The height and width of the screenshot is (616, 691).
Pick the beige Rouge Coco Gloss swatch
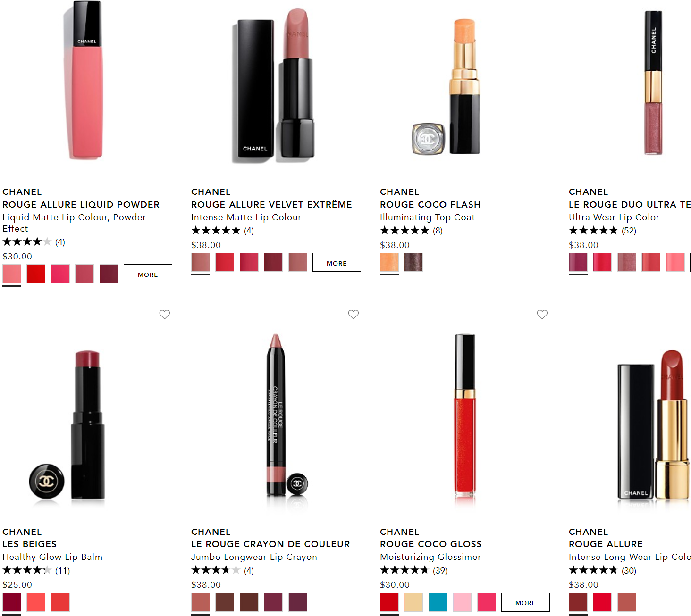click(x=413, y=602)
